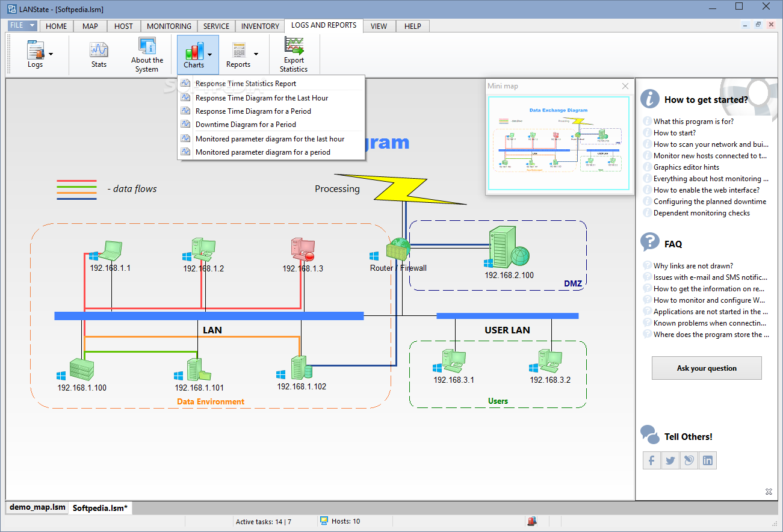Switch to the VIEW ribbon tab

tap(379, 26)
